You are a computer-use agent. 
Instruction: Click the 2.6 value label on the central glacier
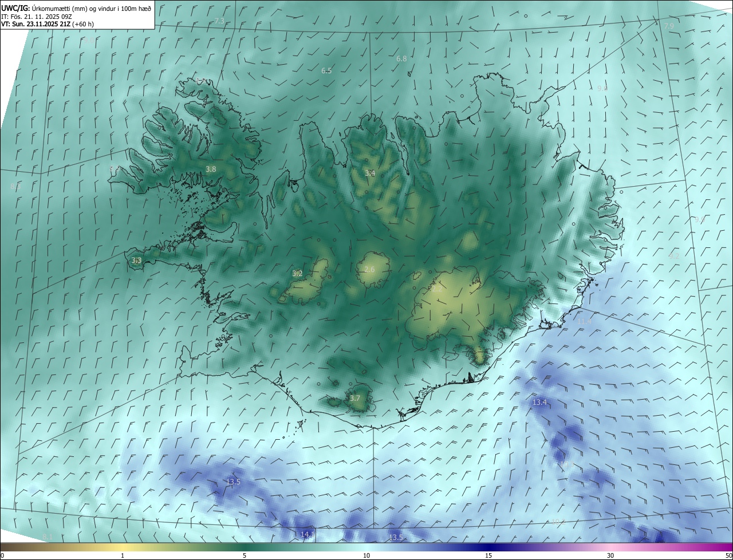(x=369, y=270)
